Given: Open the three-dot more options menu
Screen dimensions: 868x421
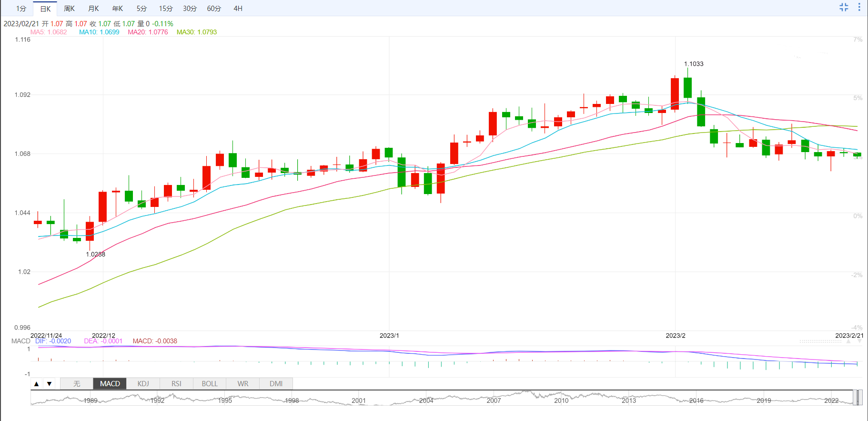Looking at the screenshot, I should coord(859,7).
